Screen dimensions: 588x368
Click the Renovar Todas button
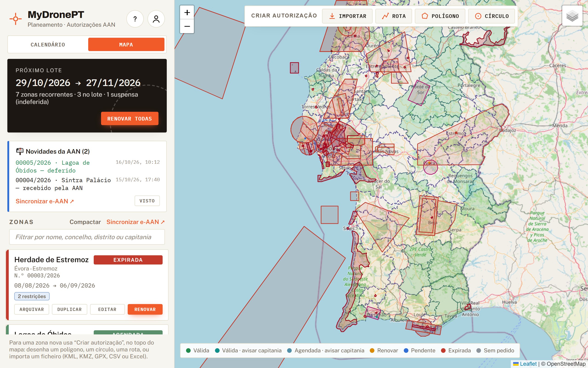pyautogui.click(x=130, y=118)
